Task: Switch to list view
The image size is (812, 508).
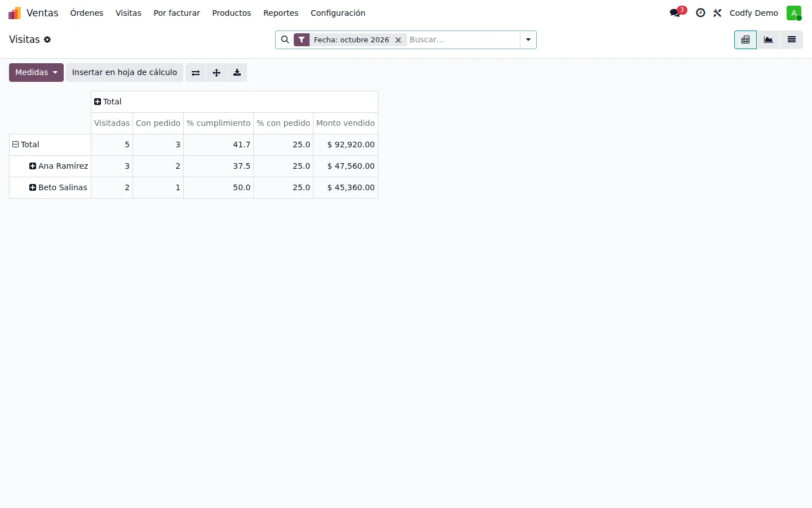Action: coord(792,40)
